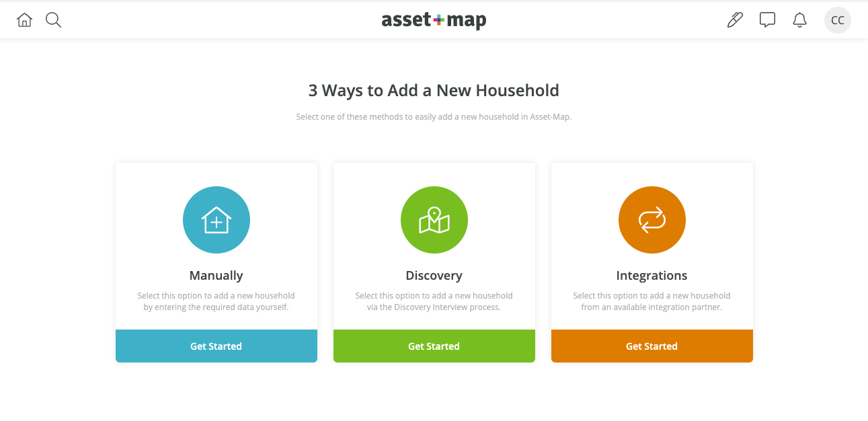Click the heading 3 Ways to Add a New Household
The image size is (868, 421).
pyautogui.click(x=434, y=90)
